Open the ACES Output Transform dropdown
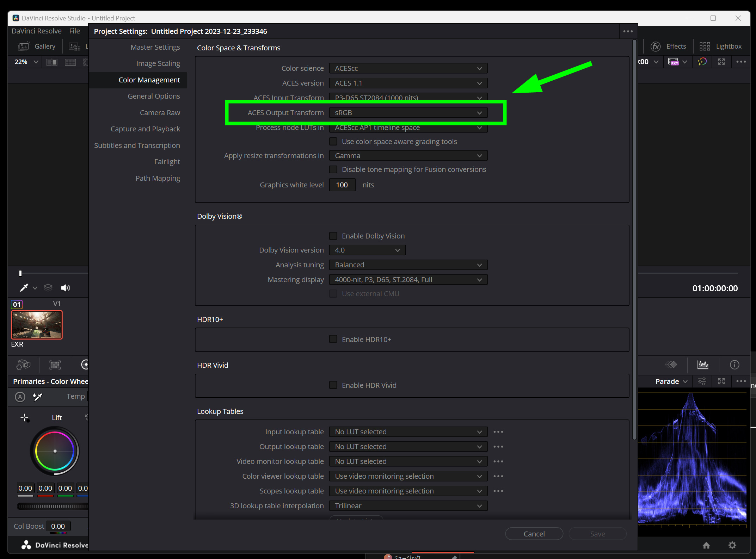 pos(408,113)
